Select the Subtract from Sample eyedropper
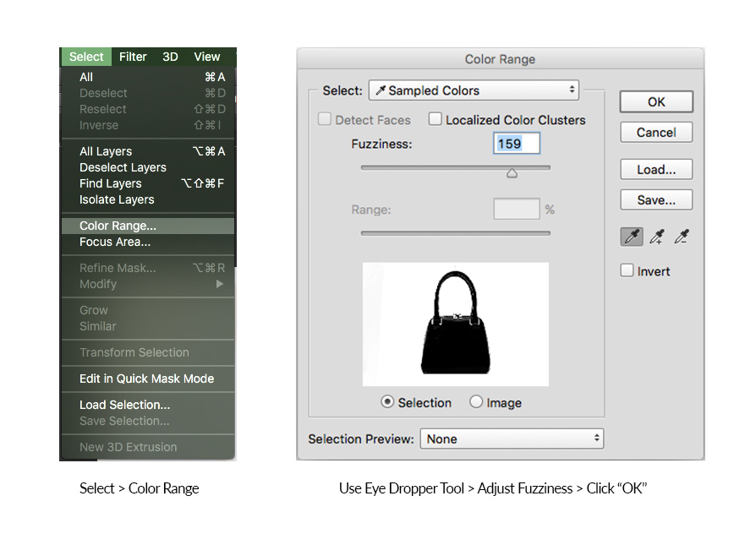756x534 pixels. pyautogui.click(x=682, y=237)
